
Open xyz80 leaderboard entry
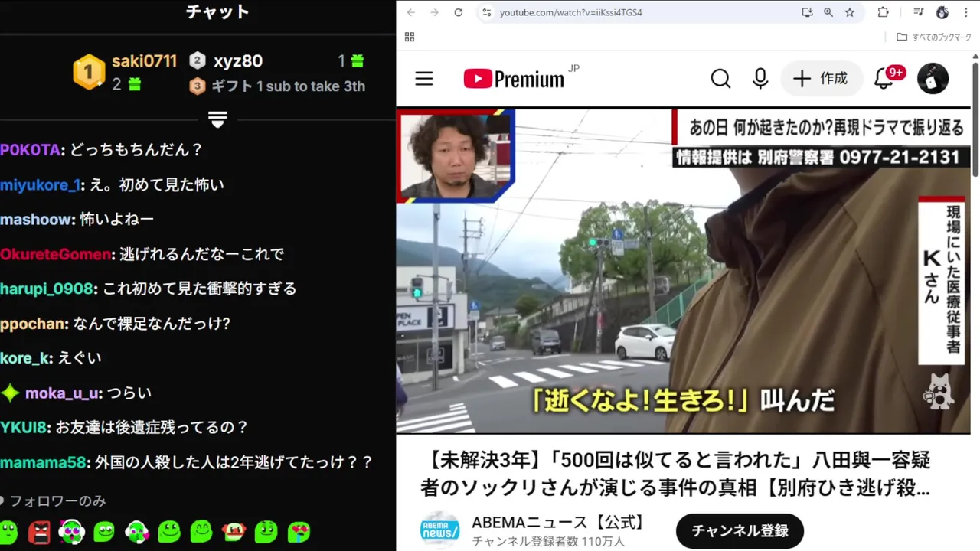click(238, 61)
